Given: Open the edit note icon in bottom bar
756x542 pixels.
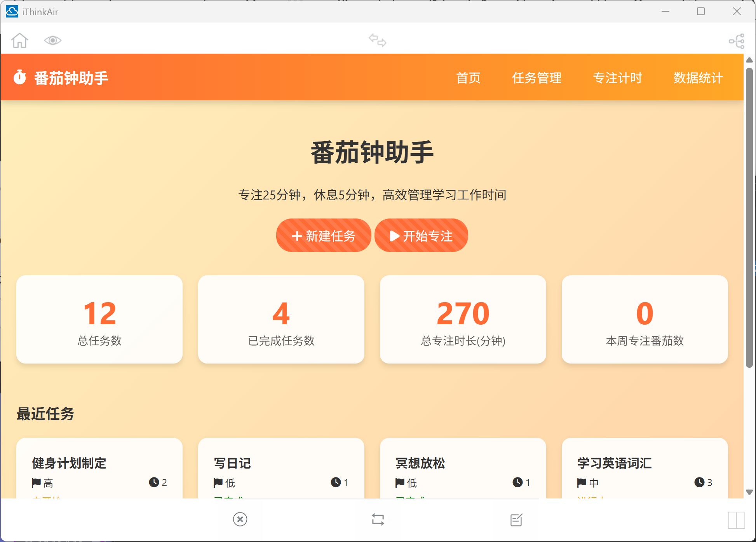Looking at the screenshot, I should pos(516,519).
